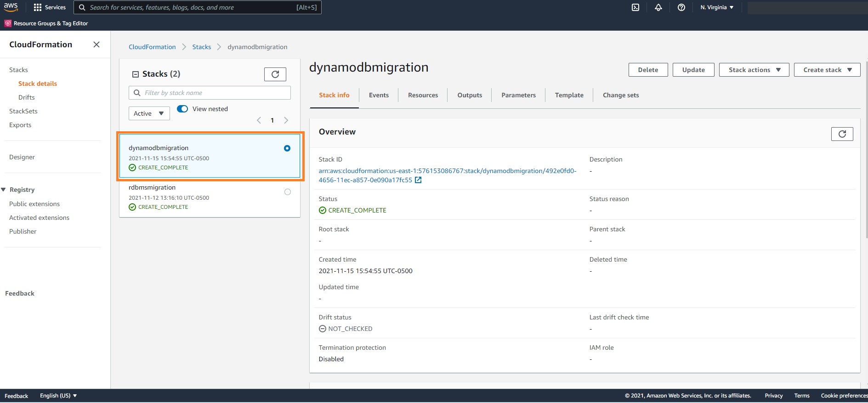Image resolution: width=868 pixels, height=403 pixels.
Task: Click the Stacks breadcrumb link
Action: pyautogui.click(x=201, y=47)
